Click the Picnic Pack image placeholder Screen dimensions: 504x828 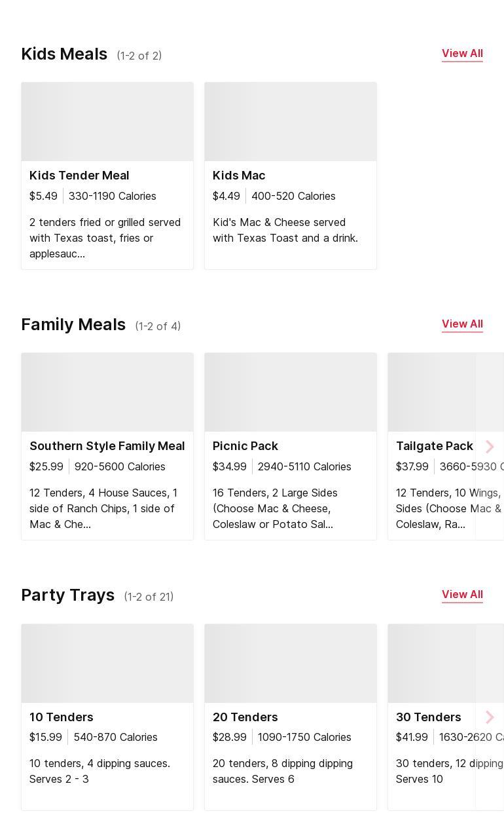[x=291, y=392]
